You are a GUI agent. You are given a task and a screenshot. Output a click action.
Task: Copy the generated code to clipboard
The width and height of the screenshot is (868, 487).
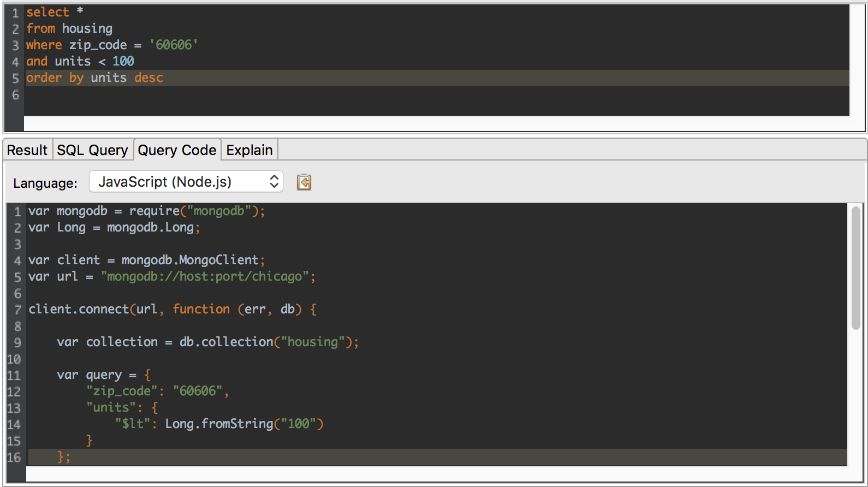pos(304,182)
